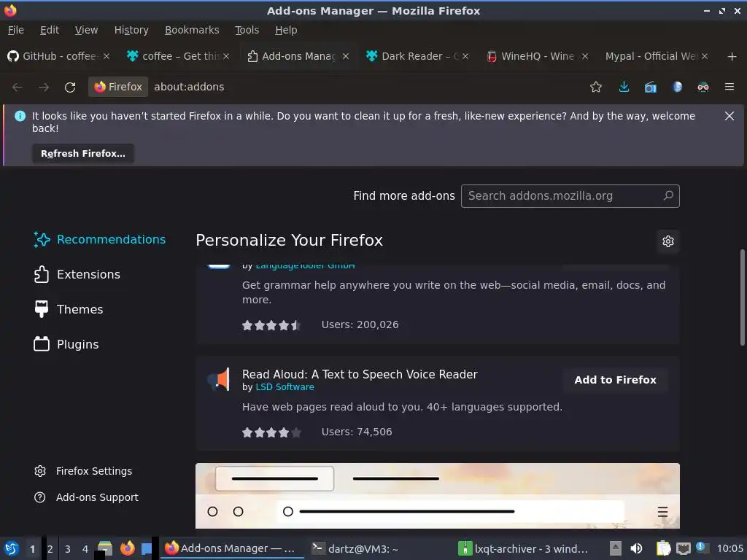Dismiss the refresh Firefox notification bar
The width and height of the screenshot is (747, 560).
729,116
